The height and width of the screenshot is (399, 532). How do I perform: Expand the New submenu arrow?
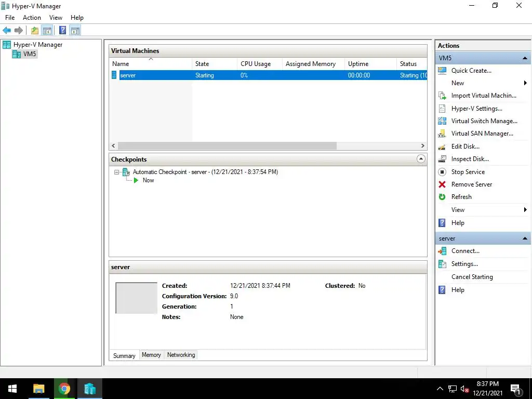tap(525, 83)
